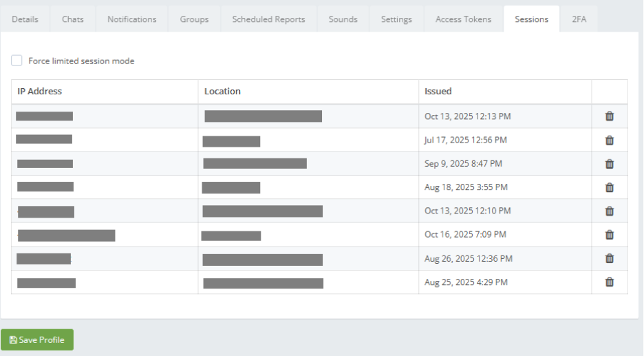Select the Scheduled Reports tab

pyautogui.click(x=268, y=19)
